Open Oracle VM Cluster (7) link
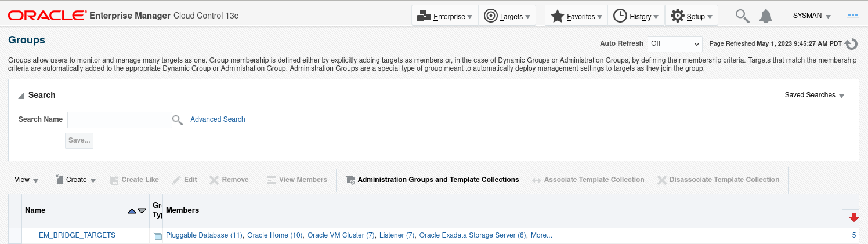 tap(341, 235)
